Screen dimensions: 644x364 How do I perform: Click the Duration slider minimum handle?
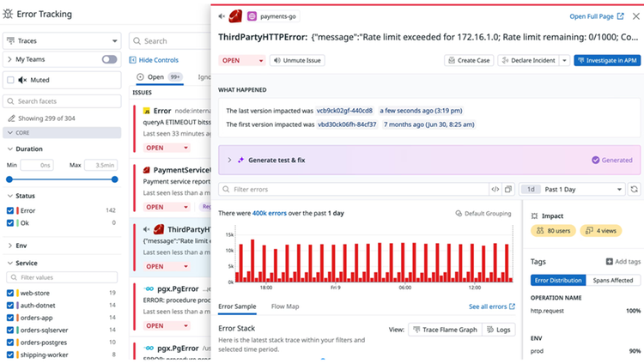9,179
